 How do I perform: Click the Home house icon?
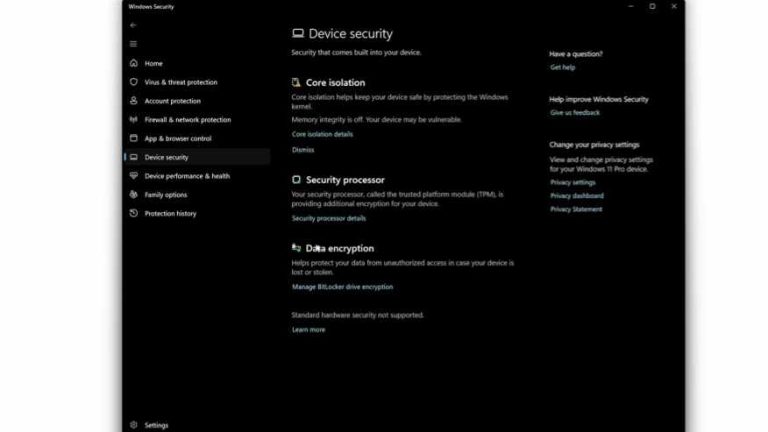(x=133, y=63)
